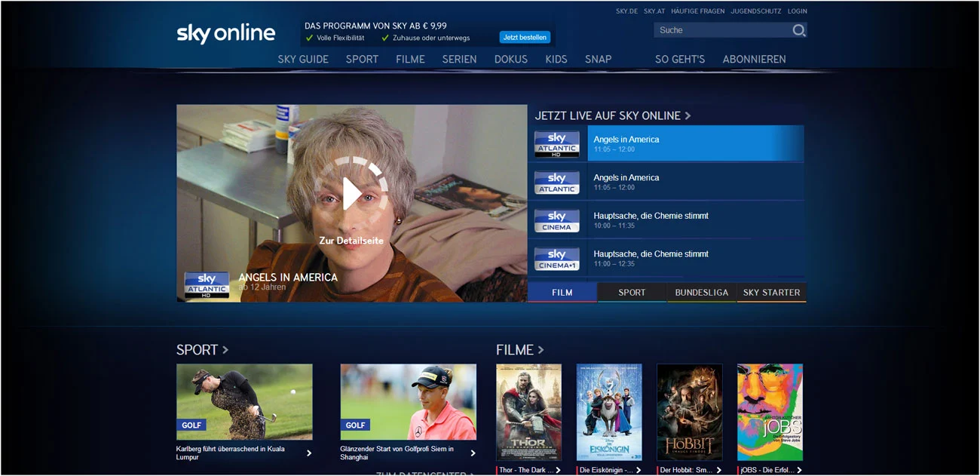Image resolution: width=980 pixels, height=476 pixels.
Task: Click the Sky Cinema channel logo
Action: point(557,220)
